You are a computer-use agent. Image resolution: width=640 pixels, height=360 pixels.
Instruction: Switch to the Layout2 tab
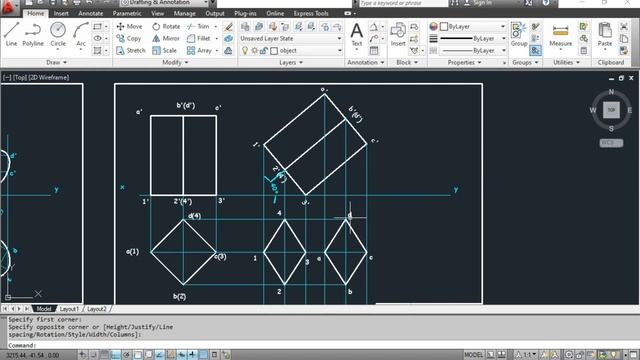pos(97,309)
